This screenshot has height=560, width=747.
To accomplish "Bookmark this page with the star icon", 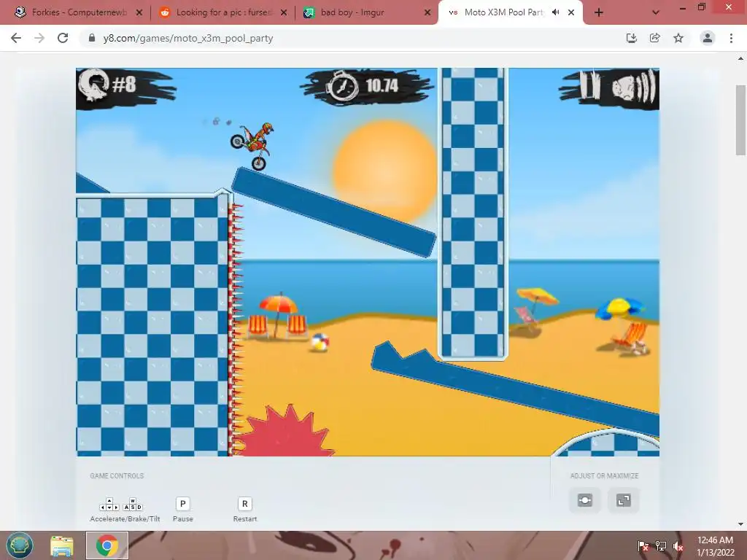I will click(x=678, y=38).
